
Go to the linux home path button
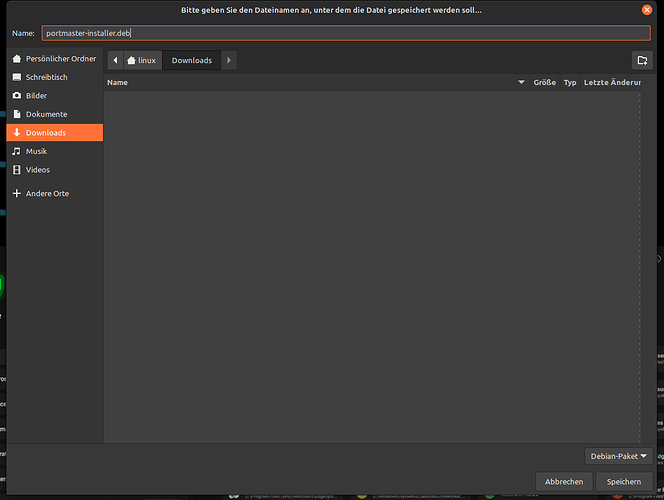tap(141, 60)
